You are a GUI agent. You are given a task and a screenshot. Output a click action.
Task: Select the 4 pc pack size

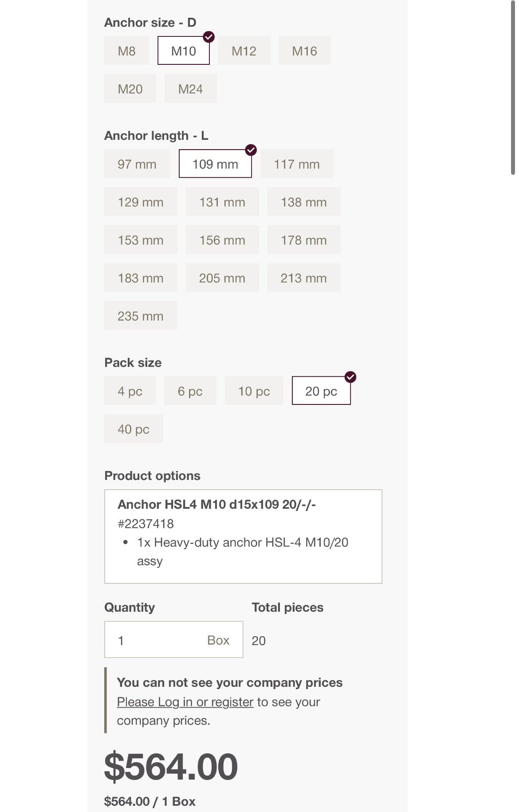point(130,391)
